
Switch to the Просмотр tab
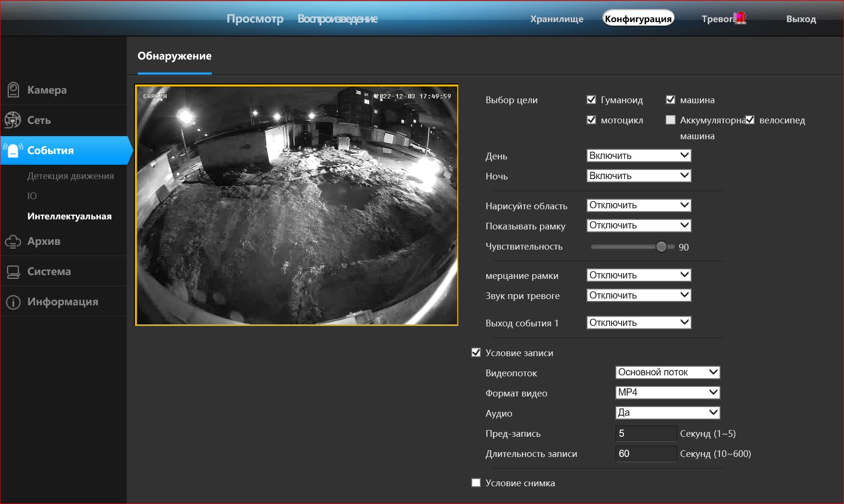(255, 19)
